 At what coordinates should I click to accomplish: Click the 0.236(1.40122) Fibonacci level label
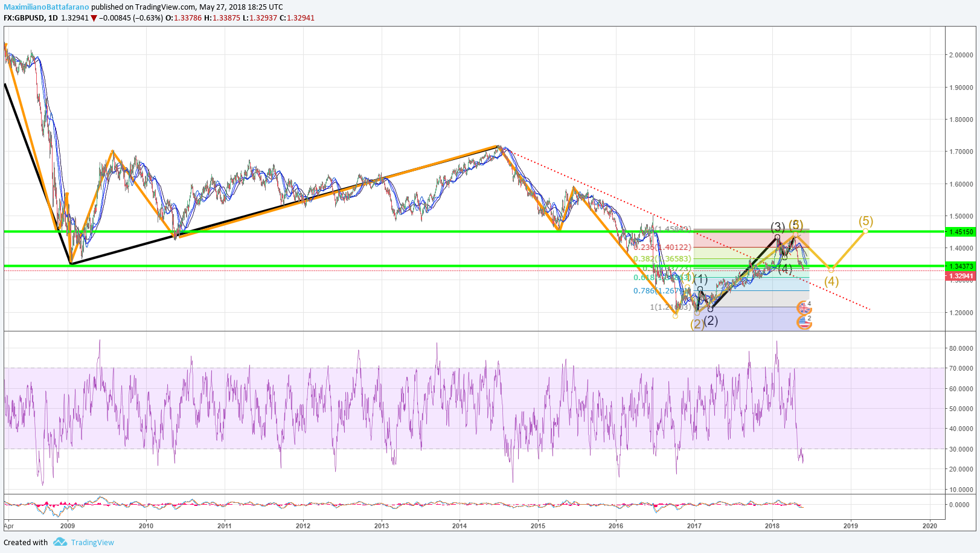[x=662, y=248]
